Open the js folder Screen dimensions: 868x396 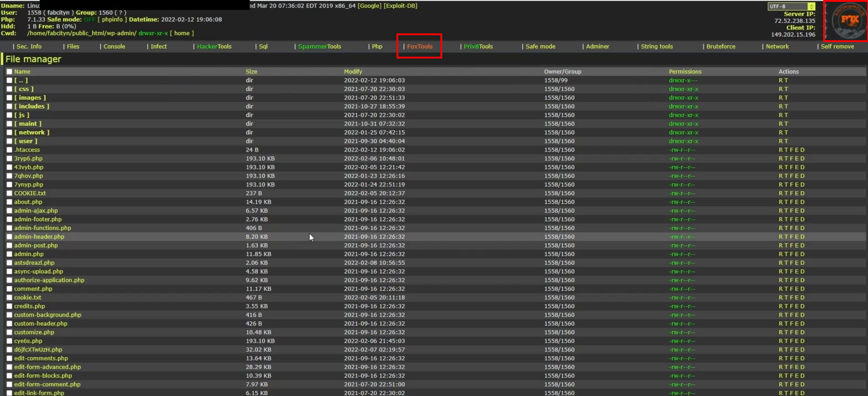pyautogui.click(x=21, y=115)
